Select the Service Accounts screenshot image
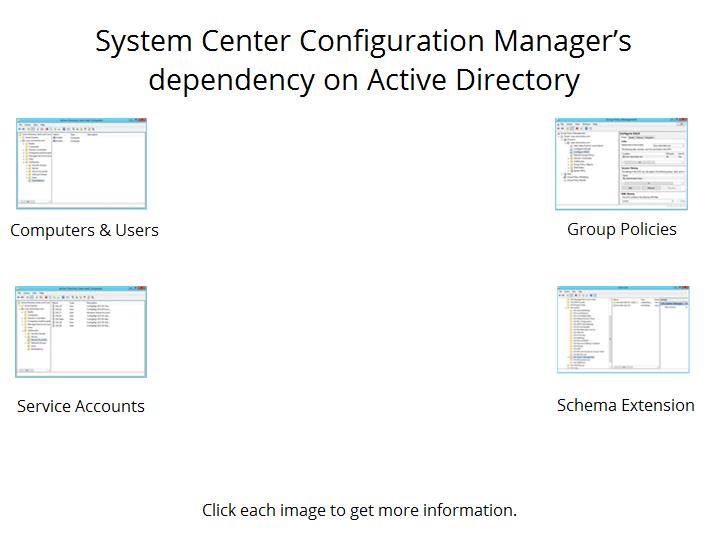 (x=81, y=331)
